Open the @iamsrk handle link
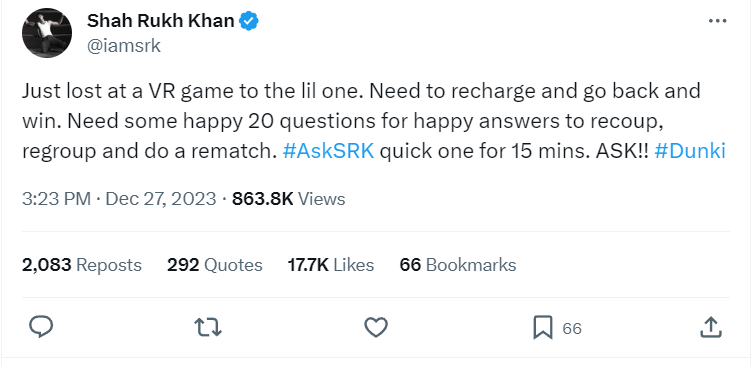Viewport: 754px width, 366px height. click(124, 46)
